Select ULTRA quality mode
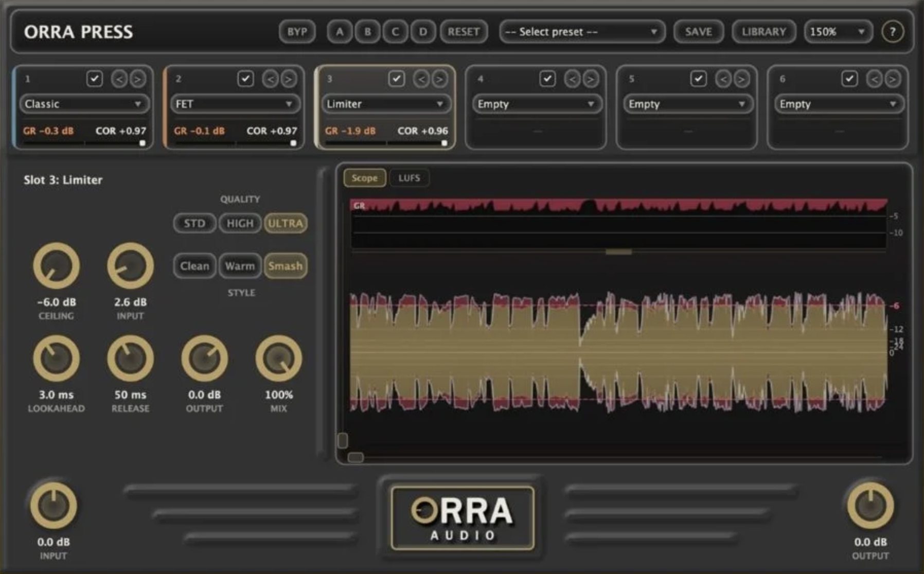This screenshot has height=574, width=924. point(286,223)
